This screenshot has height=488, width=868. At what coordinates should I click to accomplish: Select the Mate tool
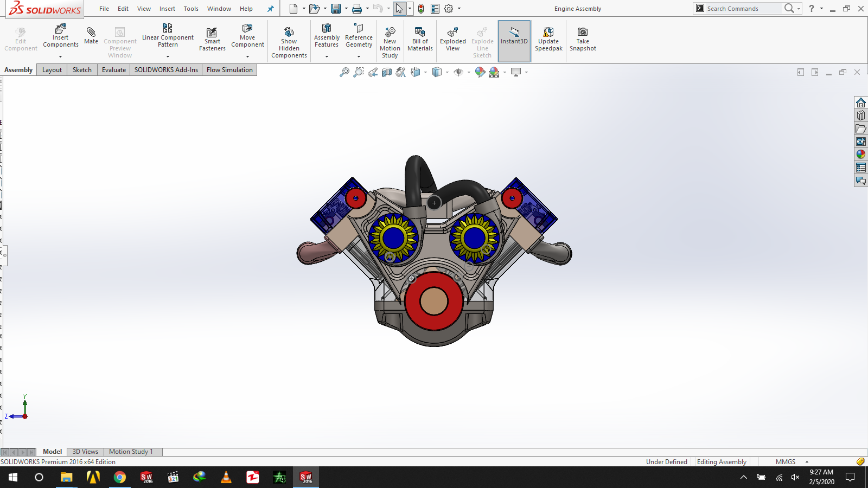(x=91, y=36)
